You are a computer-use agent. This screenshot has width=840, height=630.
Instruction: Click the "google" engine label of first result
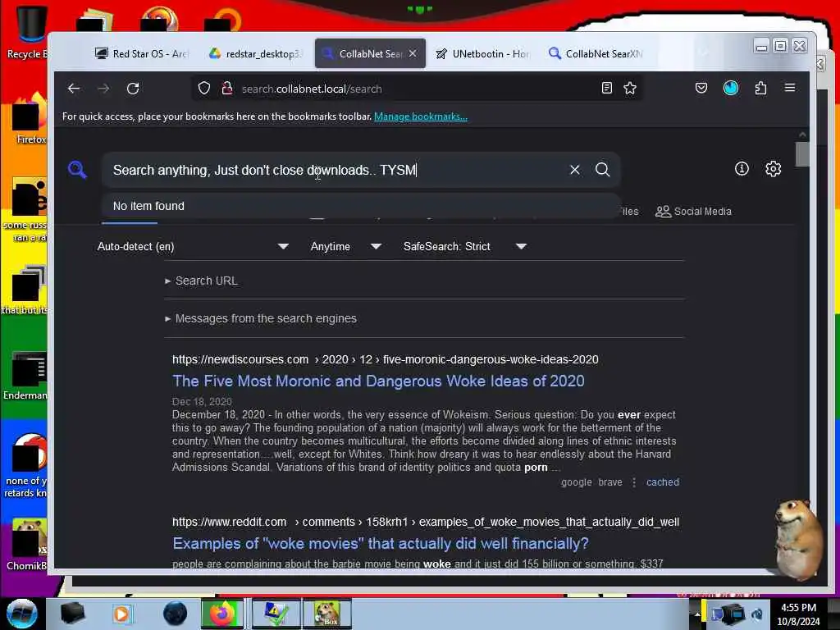pyautogui.click(x=577, y=482)
